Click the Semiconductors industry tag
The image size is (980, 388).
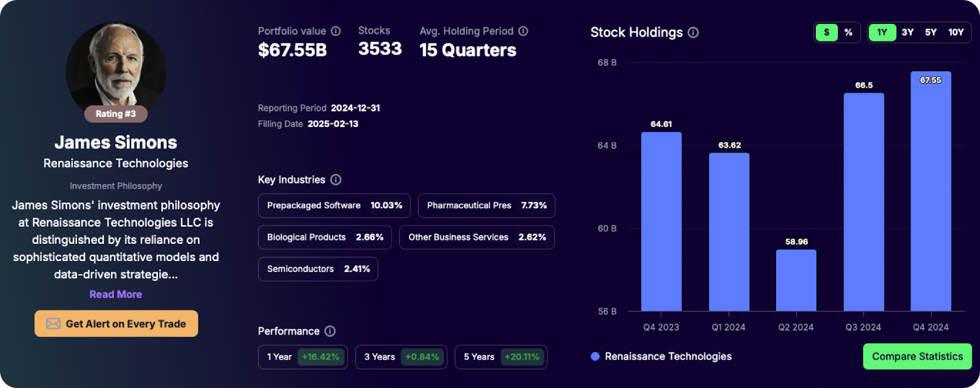click(318, 269)
